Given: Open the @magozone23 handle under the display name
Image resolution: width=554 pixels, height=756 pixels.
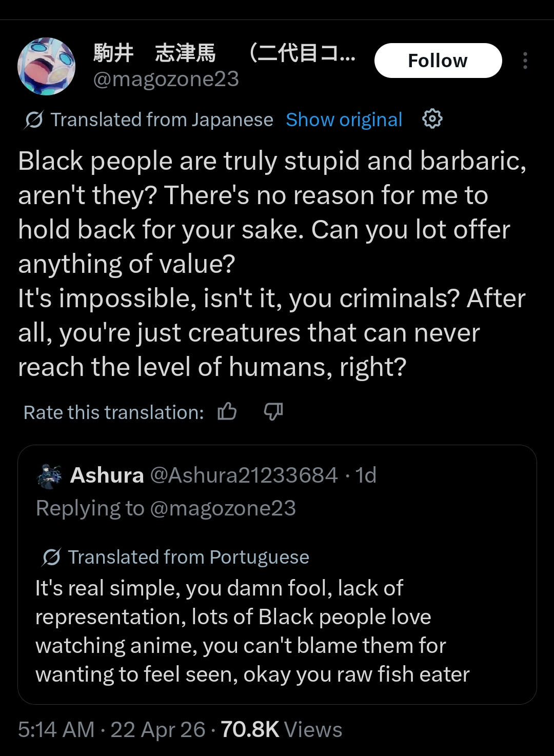Looking at the screenshot, I should pyautogui.click(x=166, y=79).
